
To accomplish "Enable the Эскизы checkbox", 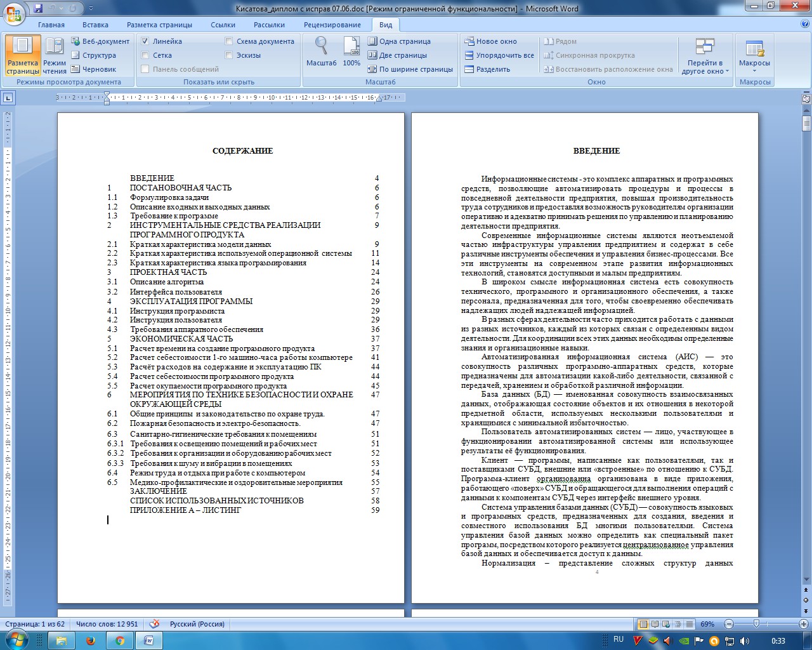I will [x=229, y=55].
